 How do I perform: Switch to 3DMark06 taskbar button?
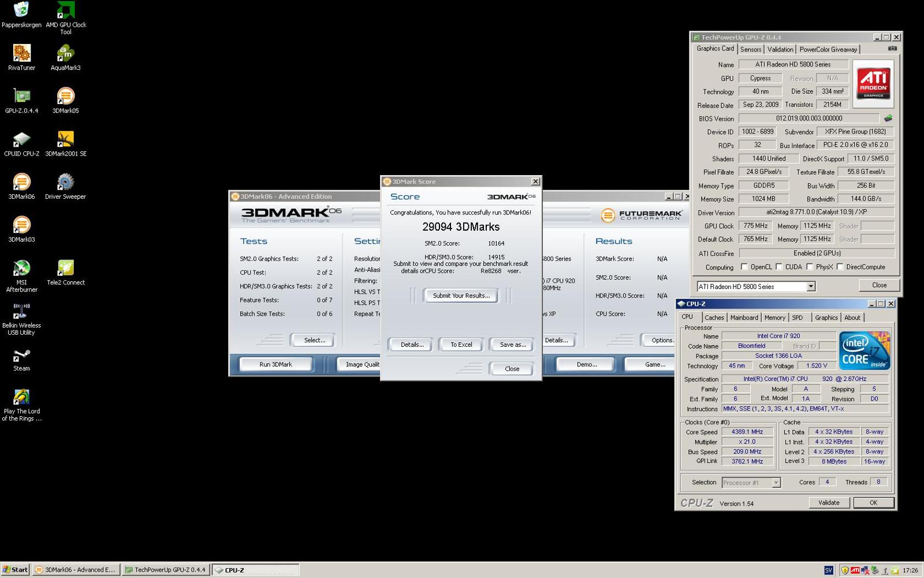coord(76,570)
